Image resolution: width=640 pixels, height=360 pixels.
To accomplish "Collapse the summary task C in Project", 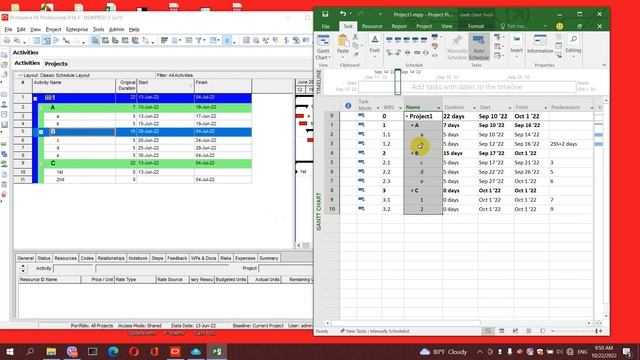I will pos(412,191).
